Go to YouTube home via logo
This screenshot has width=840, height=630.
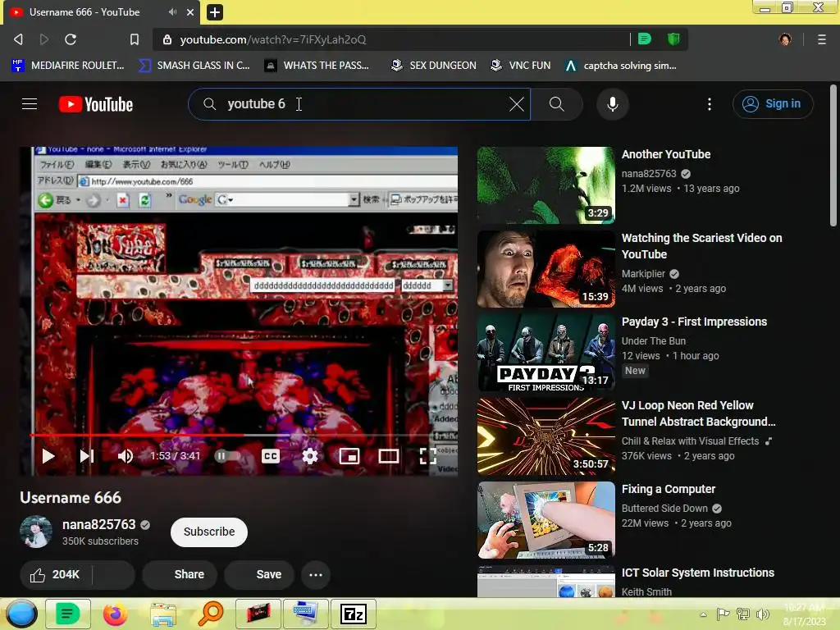96,104
